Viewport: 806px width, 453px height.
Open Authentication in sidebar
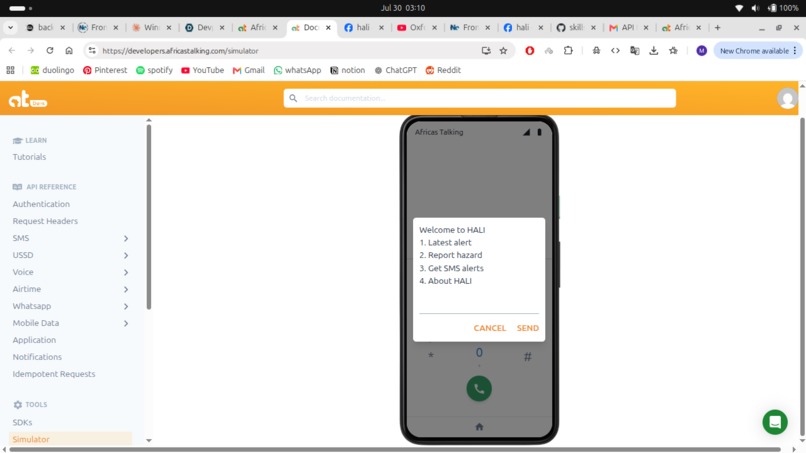pos(41,204)
